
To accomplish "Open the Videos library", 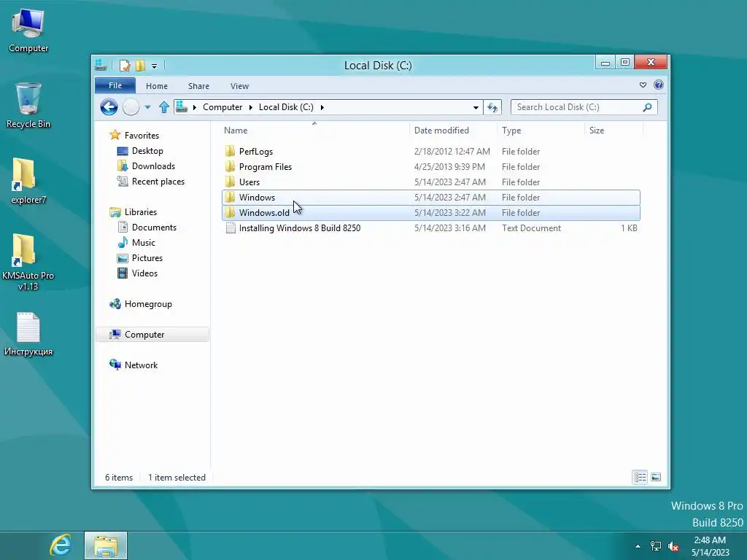I will (x=144, y=273).
